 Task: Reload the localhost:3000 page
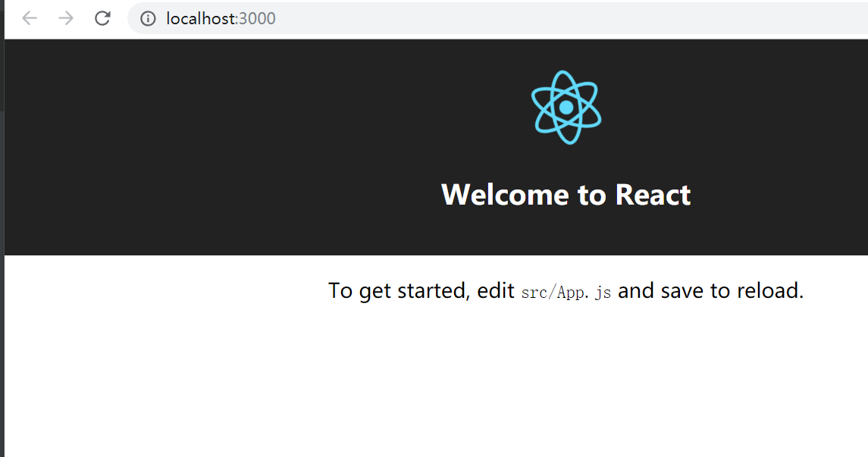tap(102, 18)
